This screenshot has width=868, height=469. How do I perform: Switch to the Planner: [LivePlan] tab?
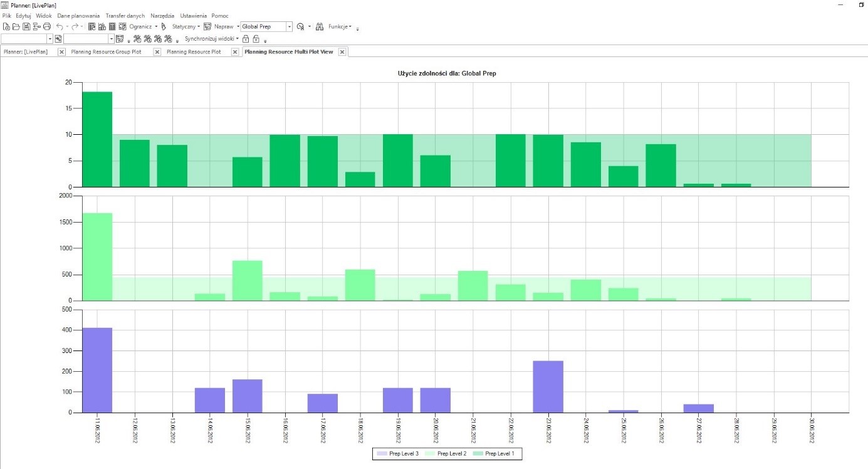(26, 52)
